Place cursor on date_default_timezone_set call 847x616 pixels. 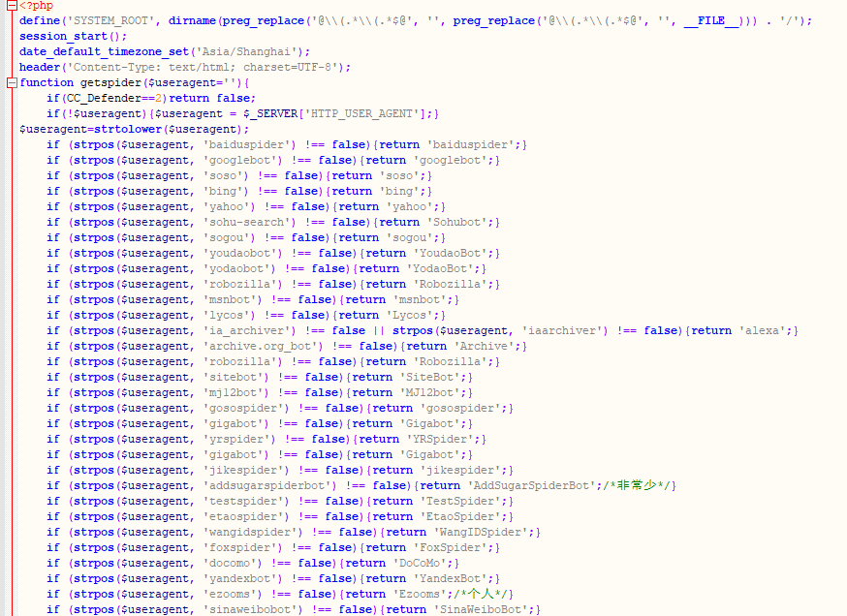pyautogui.click(x=104, y=52)
